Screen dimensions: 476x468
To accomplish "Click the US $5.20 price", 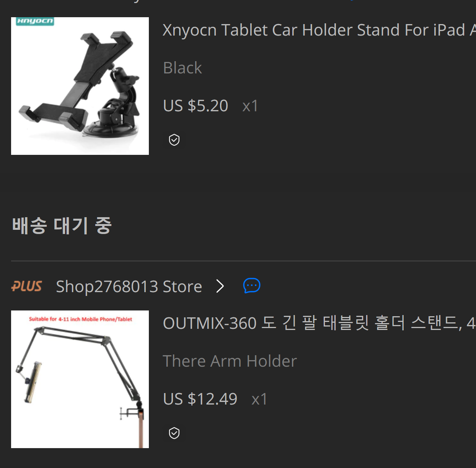I will (196, 106).
